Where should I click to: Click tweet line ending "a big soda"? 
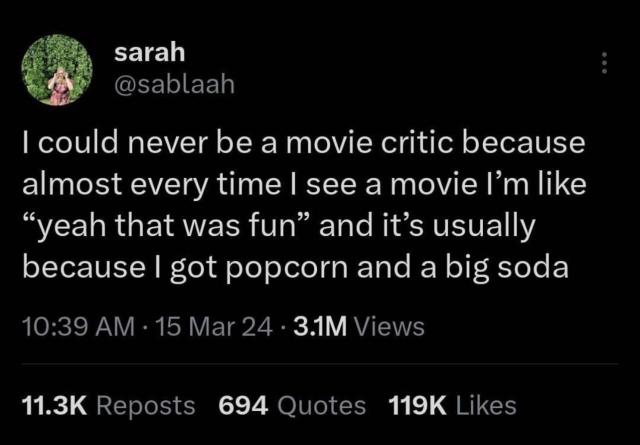pos(296,268)
